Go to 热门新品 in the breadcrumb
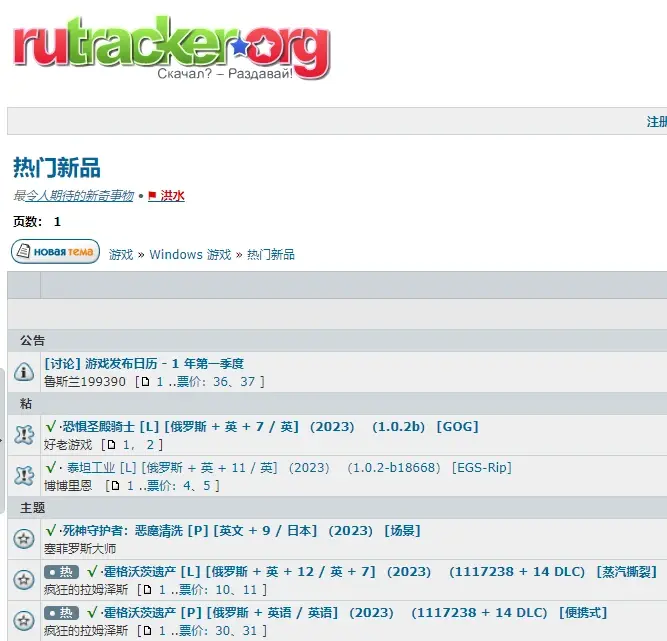The width and height of the screenshot is (667, 641). [x=271, y=254]
